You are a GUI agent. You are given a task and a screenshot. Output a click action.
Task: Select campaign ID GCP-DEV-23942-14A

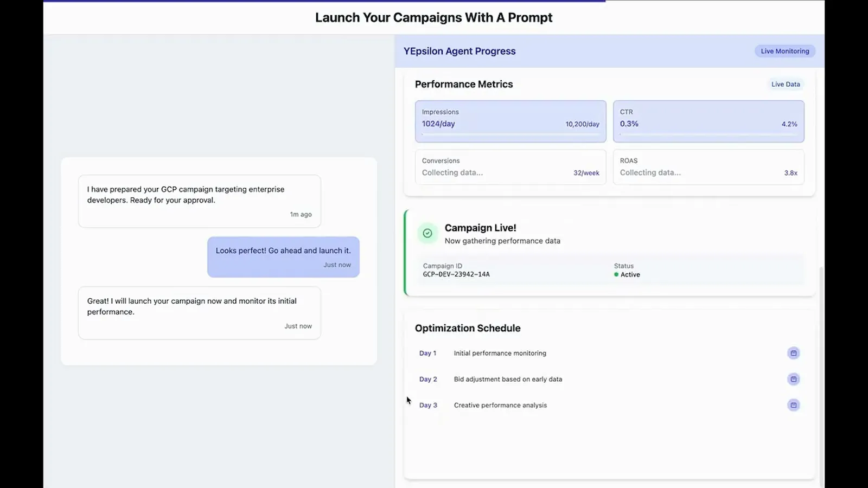(456, 274)
